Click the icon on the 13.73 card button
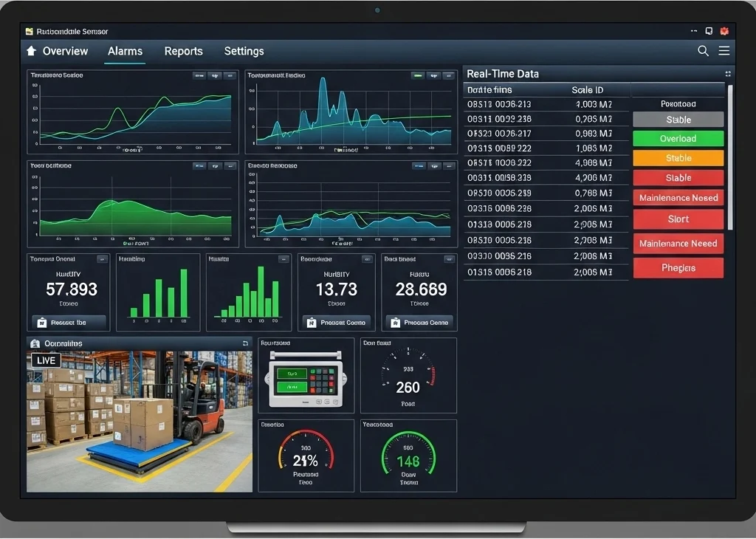Viewport: 756px width, 539px height. pyautogui.click(x=312, y=323)
